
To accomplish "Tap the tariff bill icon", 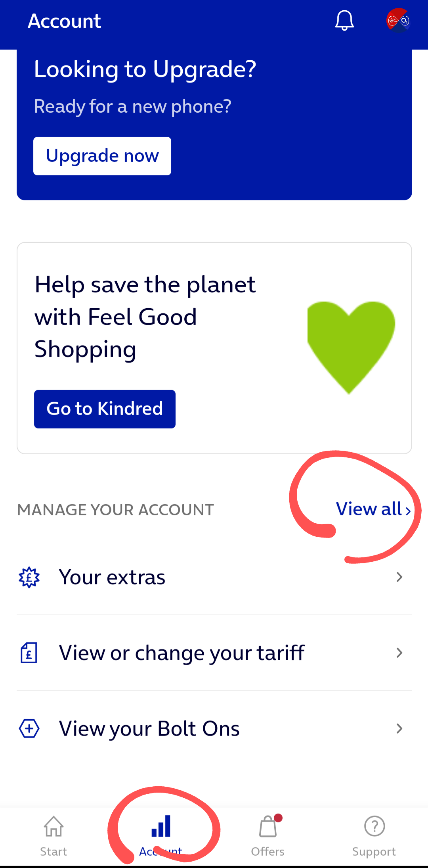I will click(29, 653).
